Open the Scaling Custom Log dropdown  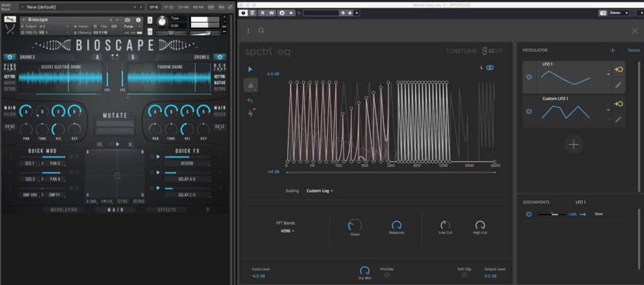319,191
